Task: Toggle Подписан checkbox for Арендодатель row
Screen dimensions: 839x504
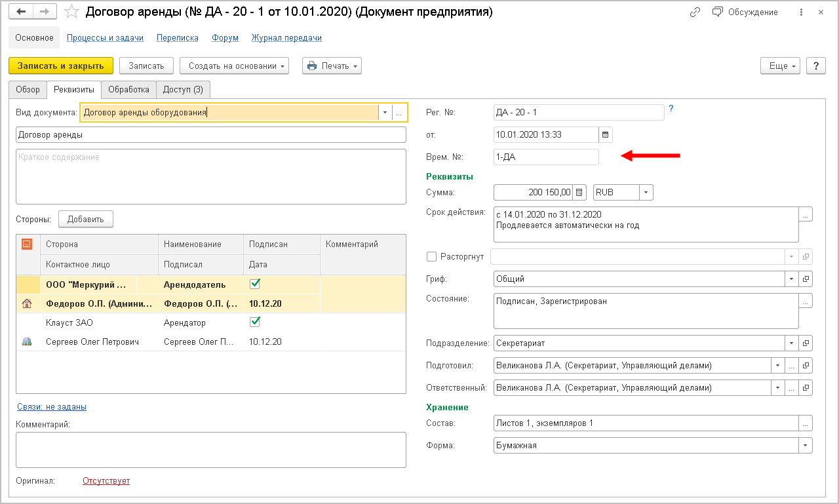Action: tap(256, 284)
